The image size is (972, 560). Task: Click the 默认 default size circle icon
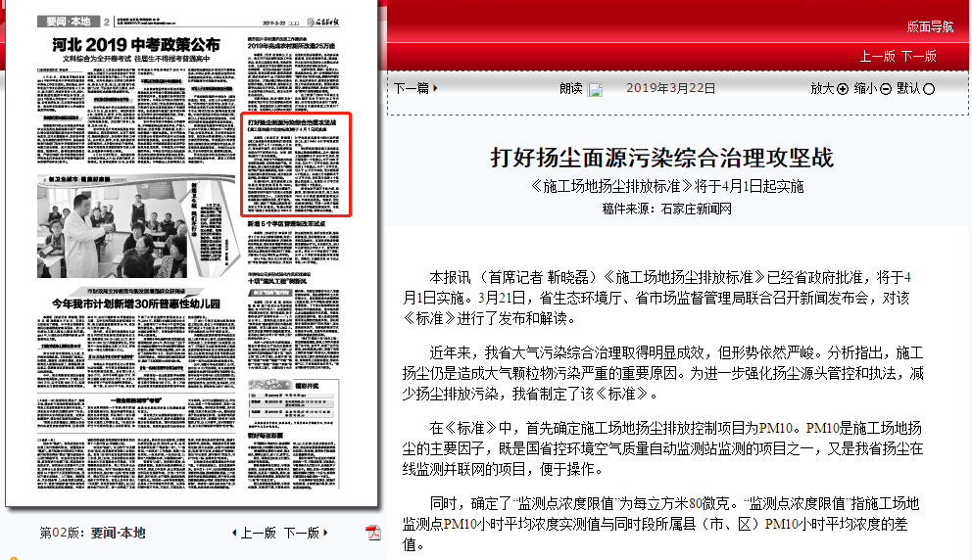pyautogui.click(x=929, y=89)
